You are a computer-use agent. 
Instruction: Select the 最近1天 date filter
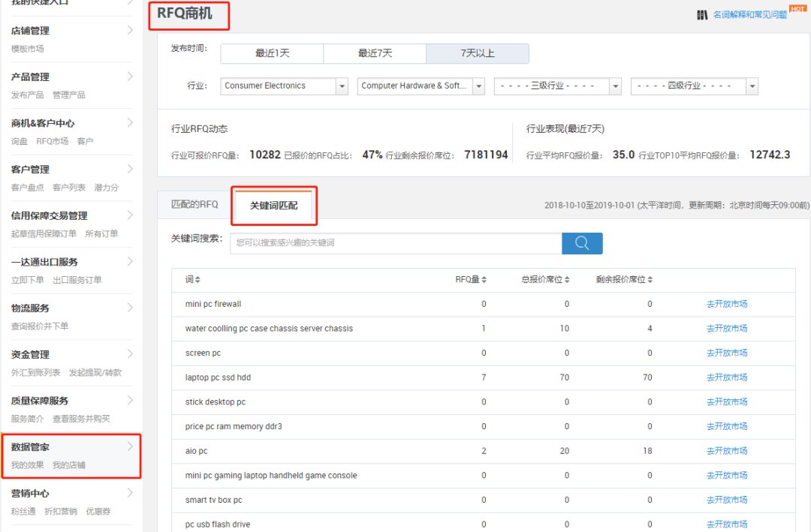pyautogui.click(x=272, y=53)
